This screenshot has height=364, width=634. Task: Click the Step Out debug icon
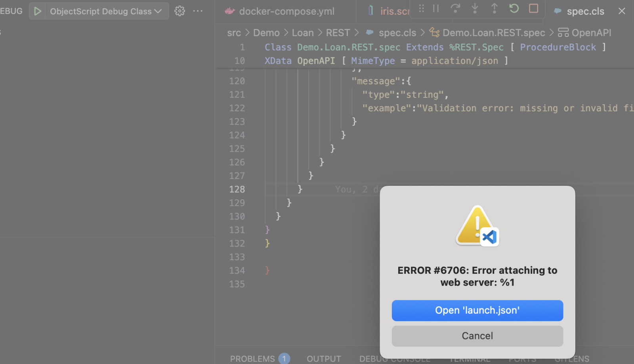pos(494,8)
